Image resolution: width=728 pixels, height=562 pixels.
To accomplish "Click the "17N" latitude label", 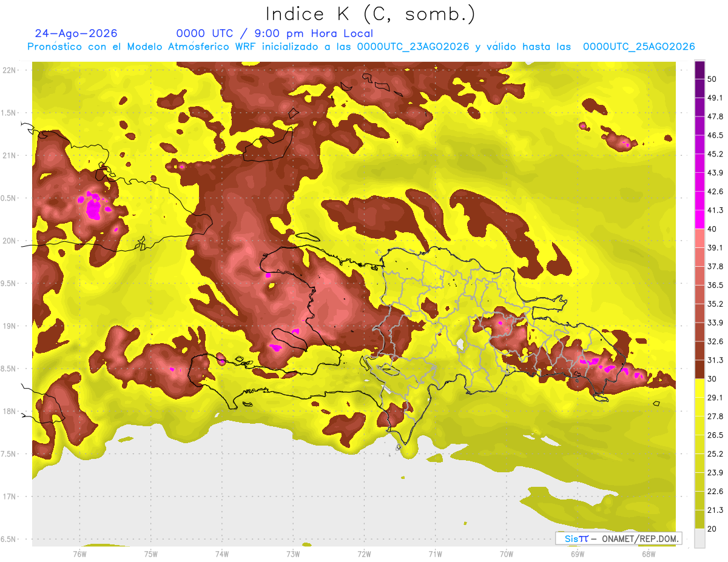I will tap(10, 497).
